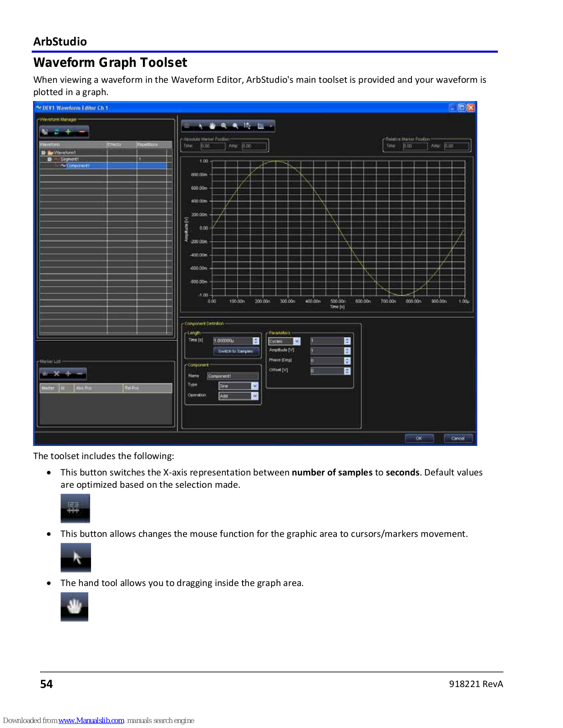Click the large hand tool button illustration
Screen dimensions: 563x728
(74, 607)
